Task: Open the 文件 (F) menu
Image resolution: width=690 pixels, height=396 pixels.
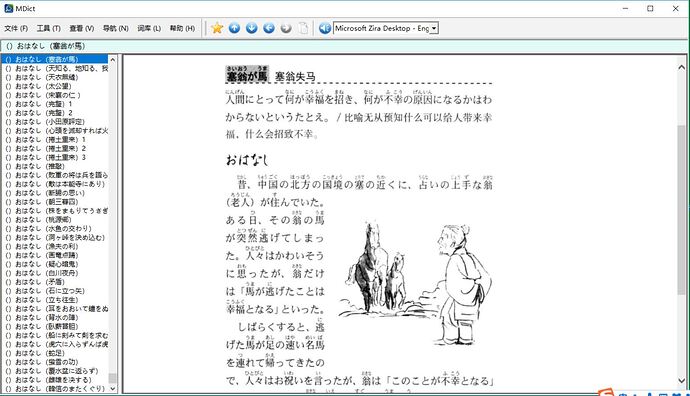Action: pyautogui.click(x=16, y=28)
